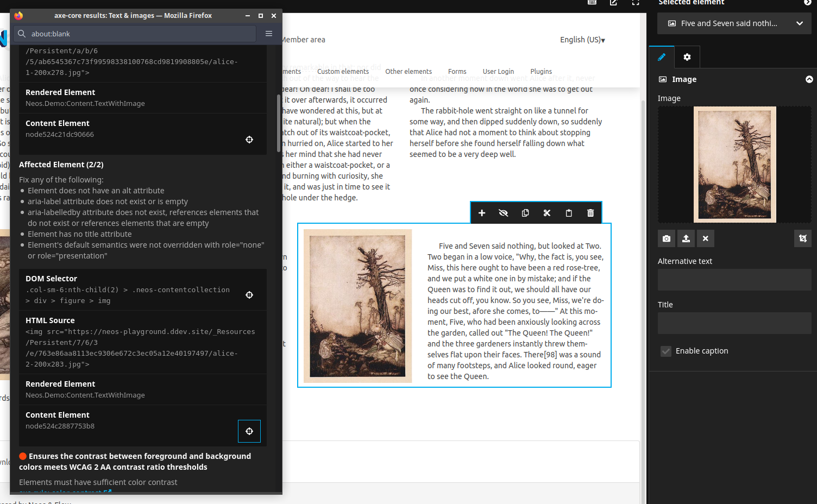Toggle the Enable caption checkbox
Viewport: 817px width, 504px height.
[x=666, y=351]
